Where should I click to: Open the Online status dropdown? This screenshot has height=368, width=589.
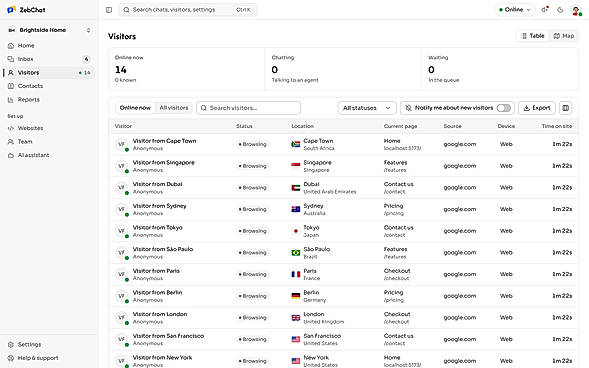pyautogui.click(x=514, y=10)
